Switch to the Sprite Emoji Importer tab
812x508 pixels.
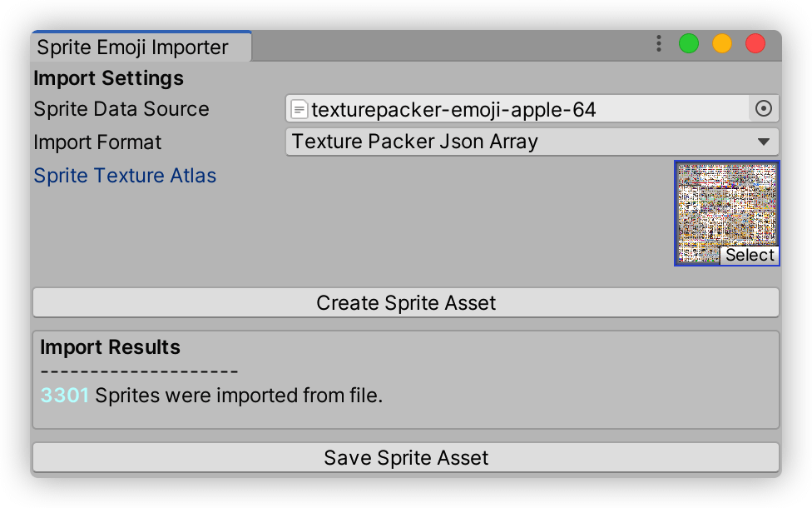coord(133,47)
